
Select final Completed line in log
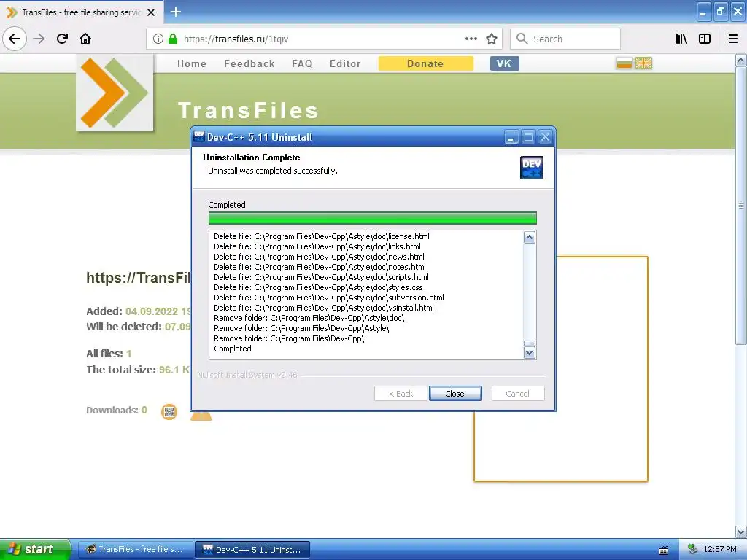pyautogui.click(x=233, y=349)
